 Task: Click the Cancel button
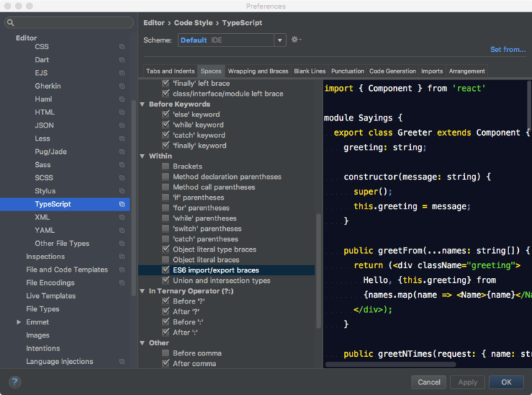click(429, 382)
